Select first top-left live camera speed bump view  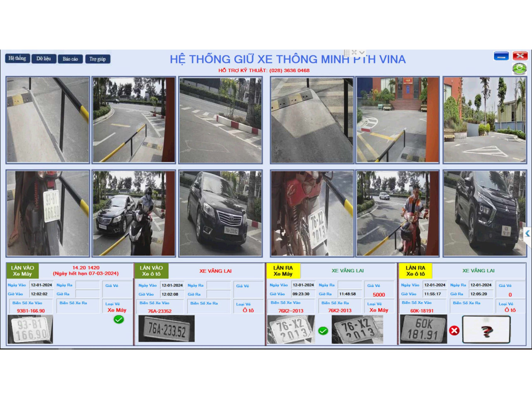48,120
